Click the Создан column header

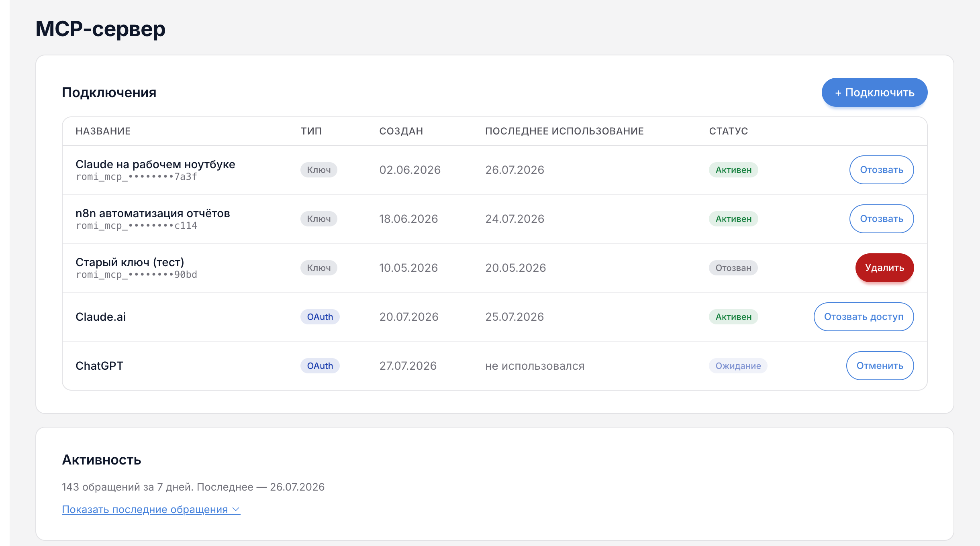pos(401,131)
